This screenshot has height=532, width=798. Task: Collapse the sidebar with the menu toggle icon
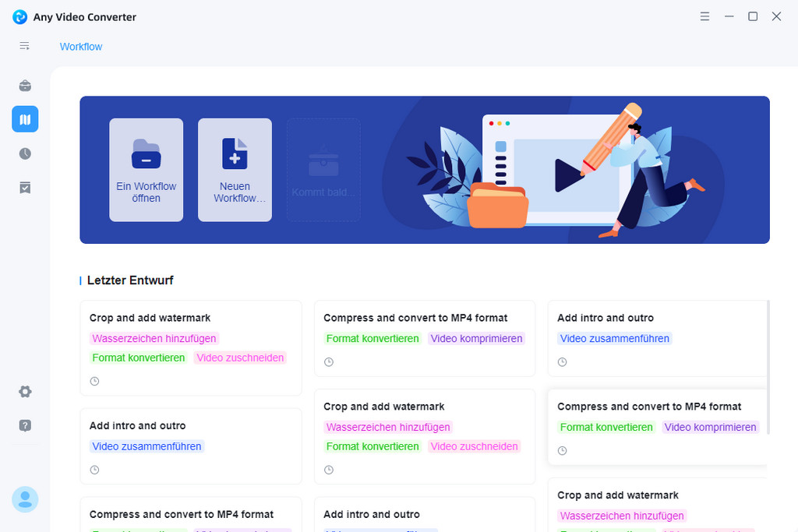click(x=24, y=46)
